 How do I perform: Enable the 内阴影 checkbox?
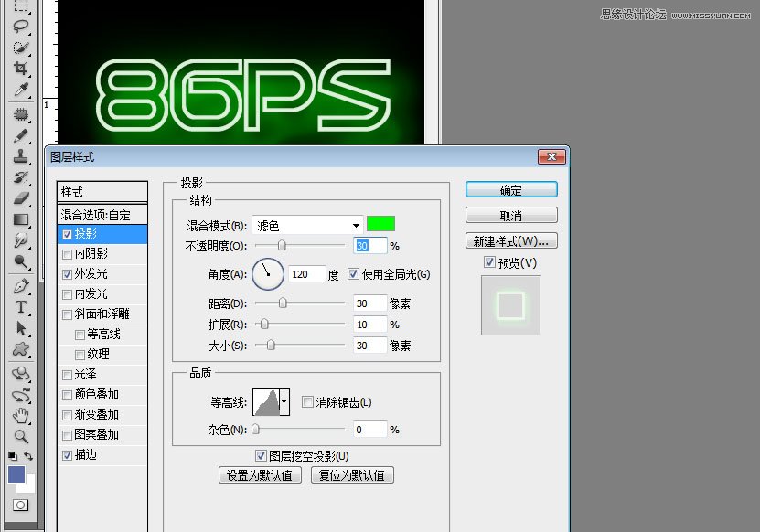coord(67,254)
